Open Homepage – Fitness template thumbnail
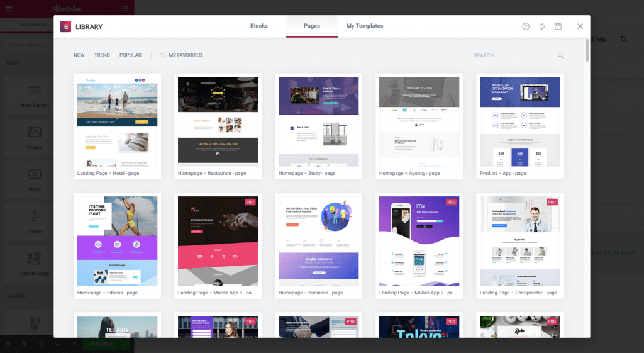 117,241
